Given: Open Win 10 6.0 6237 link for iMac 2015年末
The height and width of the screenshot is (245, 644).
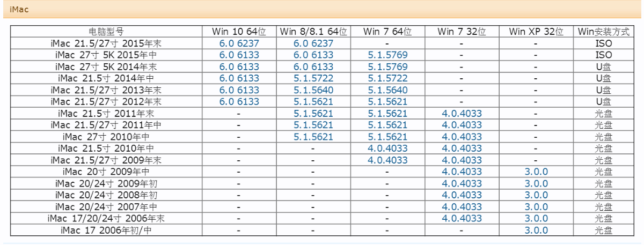Looking at the screenshot, I should point(239,43).
